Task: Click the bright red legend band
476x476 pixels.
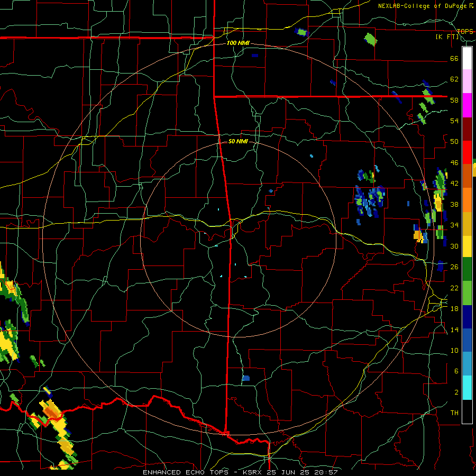Action: tap(467, 152)
